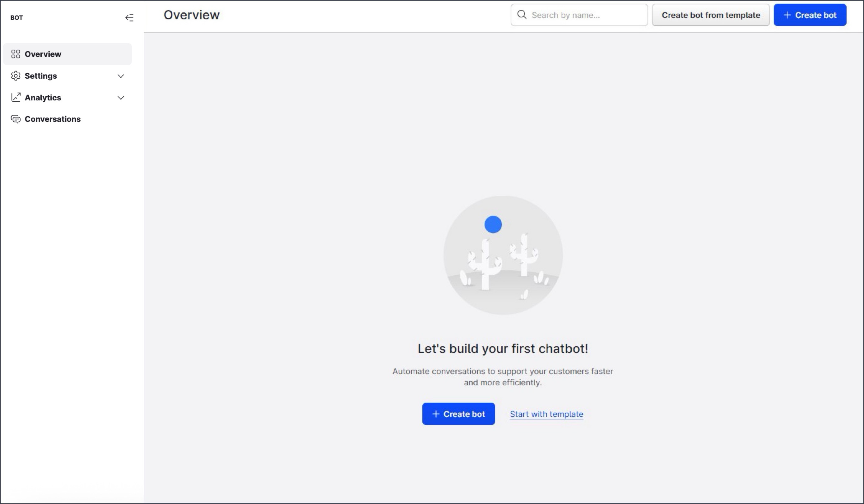Viewport: 864px width, 504px height.
Task: Open Start with template link
Action: pos(546,414)
